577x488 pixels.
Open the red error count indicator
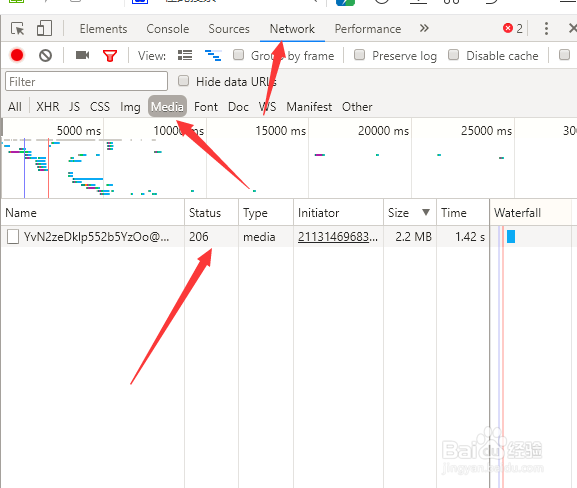[513, 28]
